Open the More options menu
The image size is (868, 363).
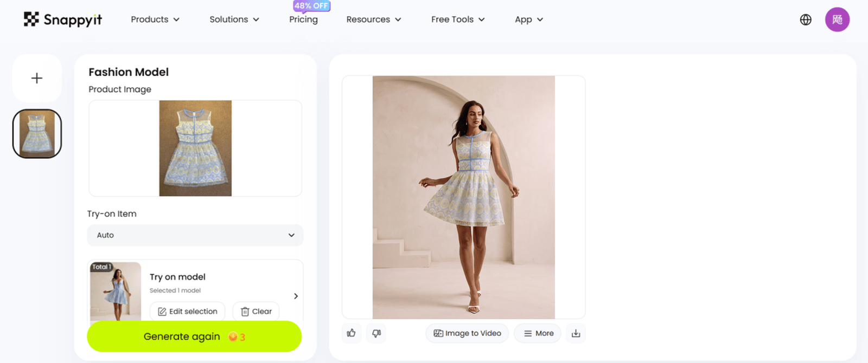click(x=539, y=333)
